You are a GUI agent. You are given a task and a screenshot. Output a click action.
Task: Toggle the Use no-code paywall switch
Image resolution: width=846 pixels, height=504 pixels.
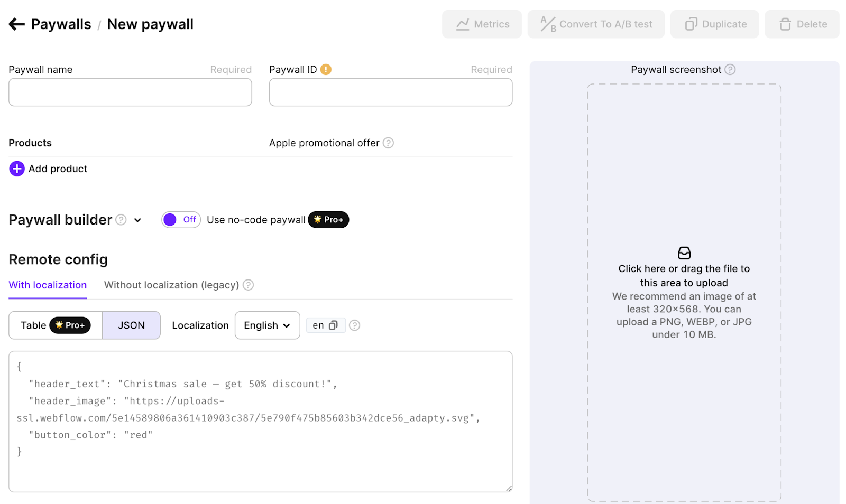click(181, 220)
